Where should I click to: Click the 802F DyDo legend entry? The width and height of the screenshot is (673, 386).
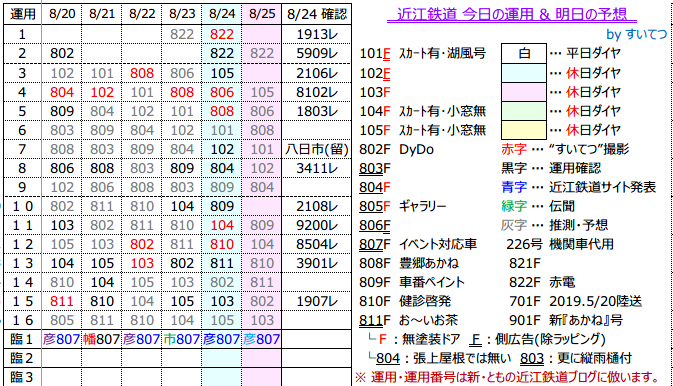(397, 149)
